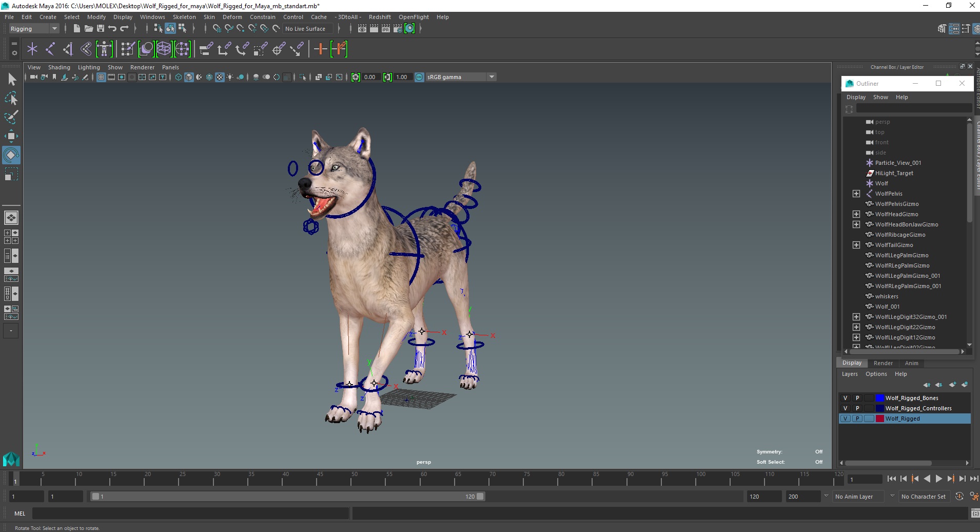Click the Set Key shelf icon

point(321,49)
